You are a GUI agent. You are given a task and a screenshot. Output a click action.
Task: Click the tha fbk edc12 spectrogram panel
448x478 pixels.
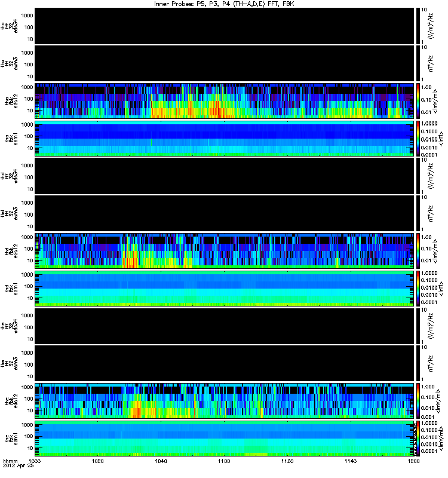[225, 101]
